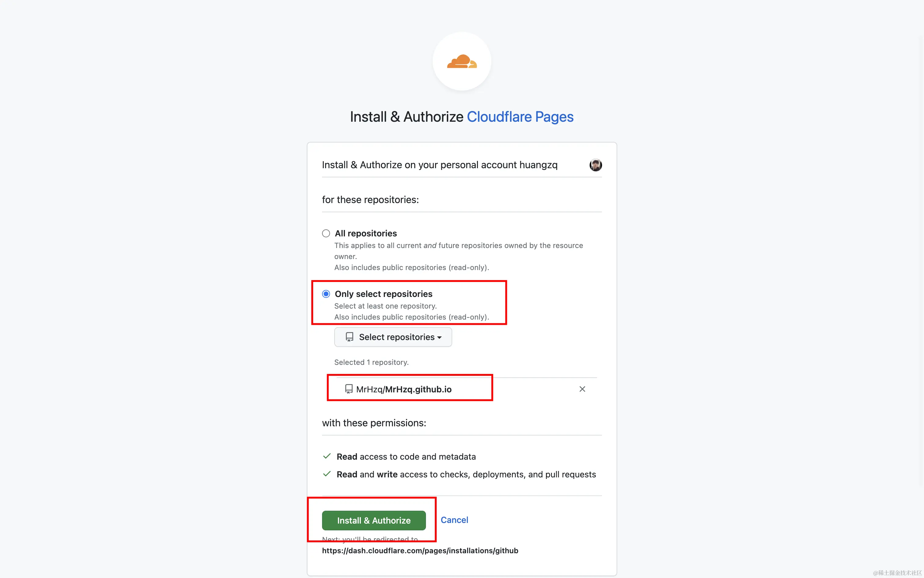This screenshot has height=578, width=924.
Task: Click 'Read and write access to checks' permission text
Action: pos(466,474)
